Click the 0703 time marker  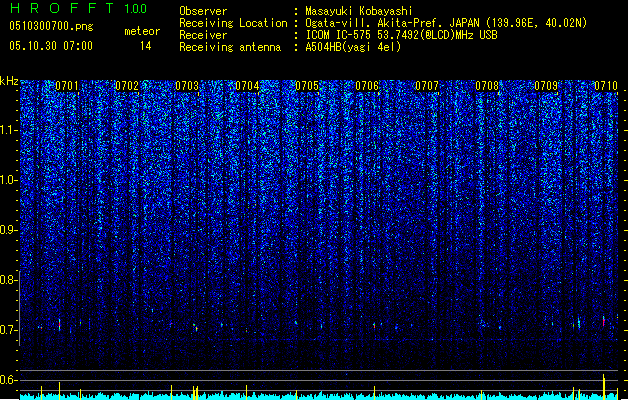(187, 86)
